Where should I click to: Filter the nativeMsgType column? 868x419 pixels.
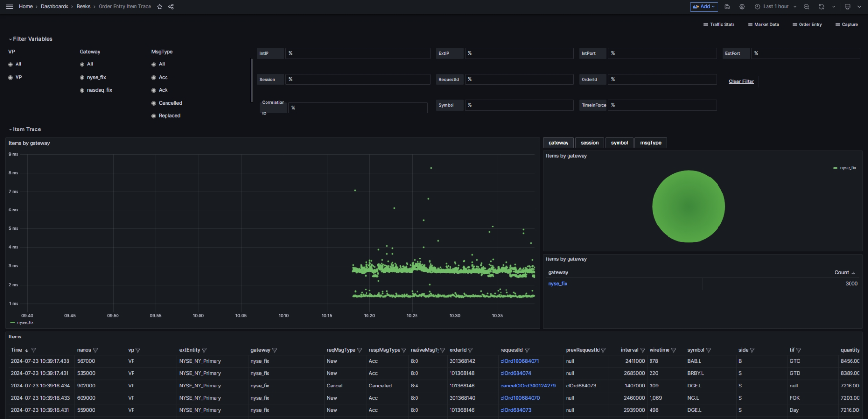(442, 350)
